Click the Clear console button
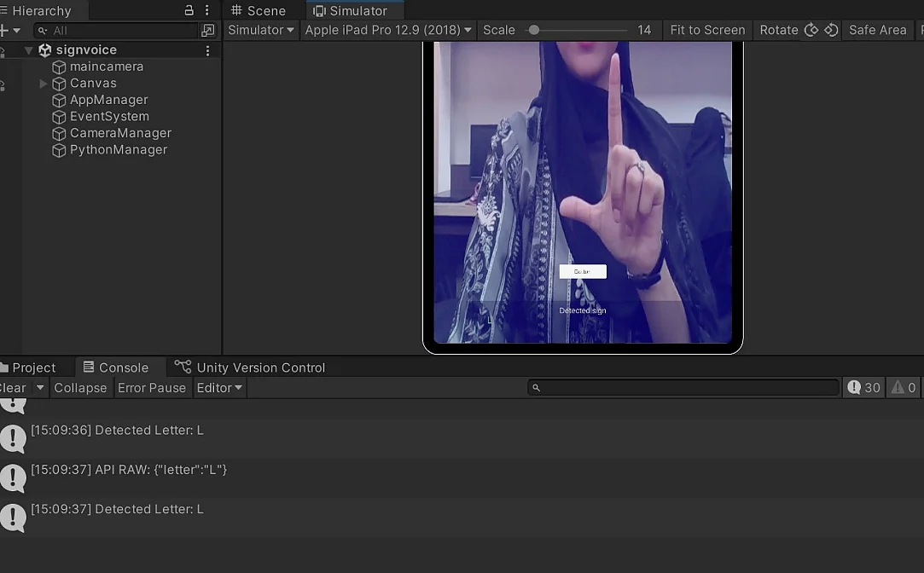Viewport: 924px width, 573px height. click(13, 387)
